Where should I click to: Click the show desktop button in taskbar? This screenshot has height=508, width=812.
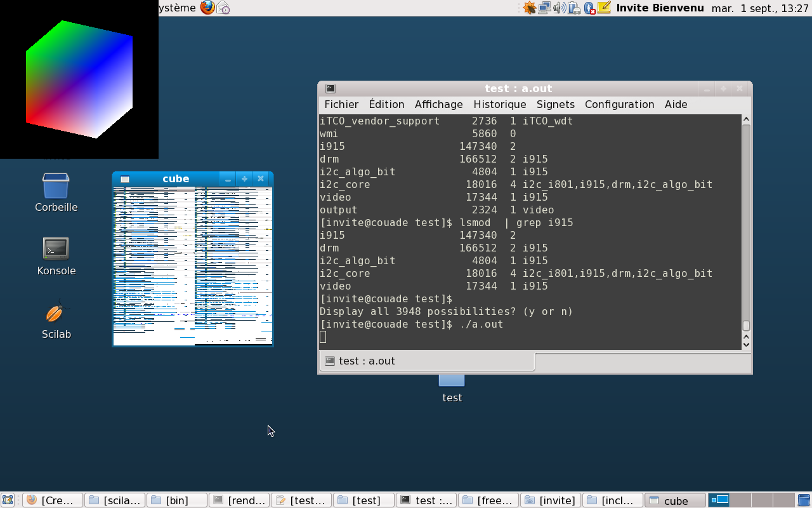coord(8,500)
